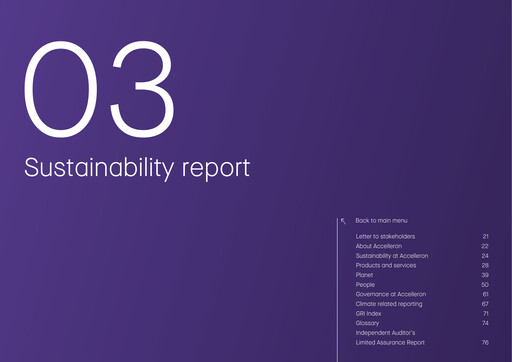Go to Climate related reporting
The image size is (512, 362).
[389, 304]
